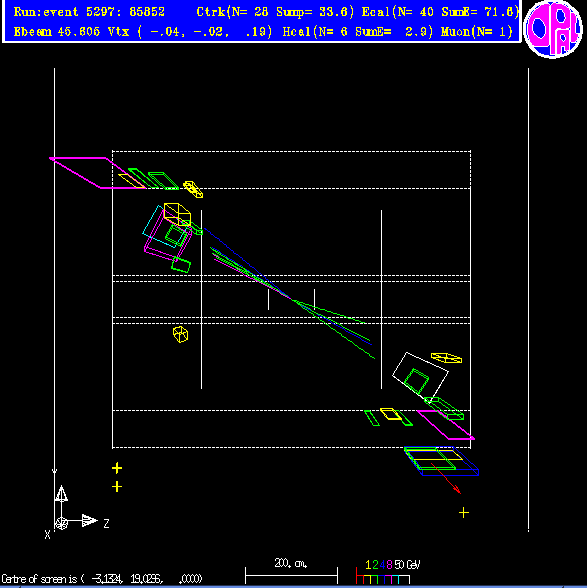
Task: Select the yellow hexagonal cluster left of center
Action: 180,334
